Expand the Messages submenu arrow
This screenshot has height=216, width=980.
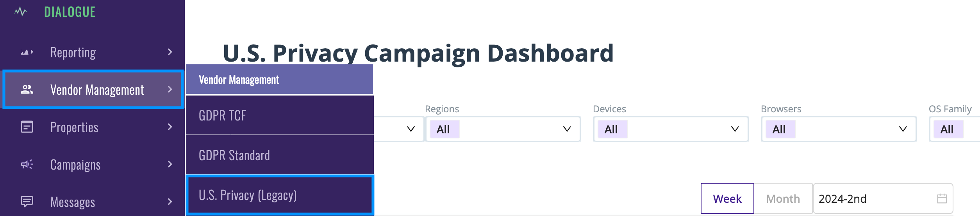[170, 202]
